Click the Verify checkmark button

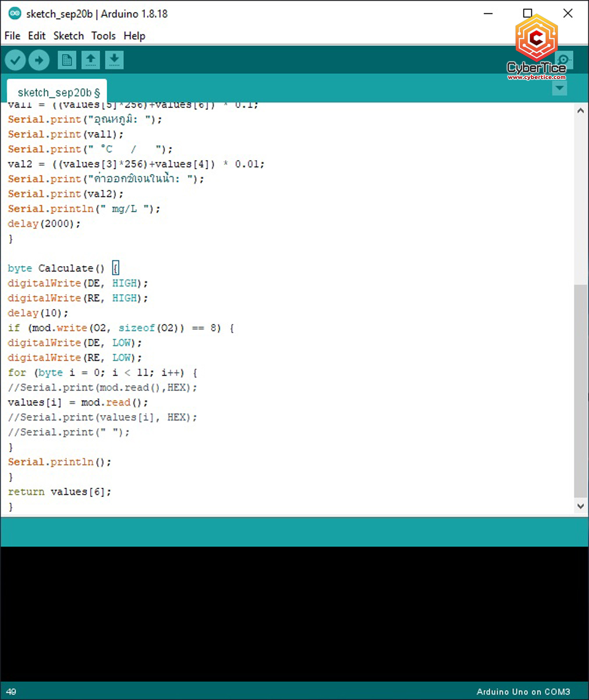[15, 60]
